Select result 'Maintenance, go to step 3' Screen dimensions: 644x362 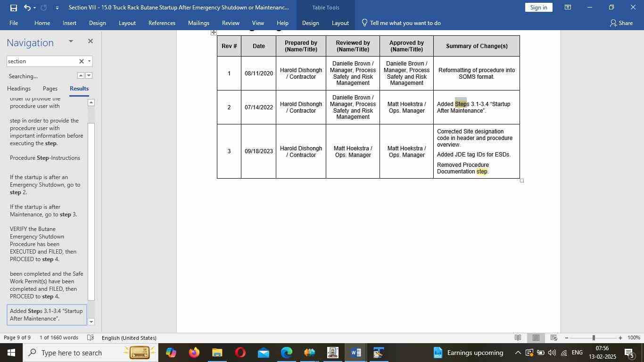coord(47,211)
